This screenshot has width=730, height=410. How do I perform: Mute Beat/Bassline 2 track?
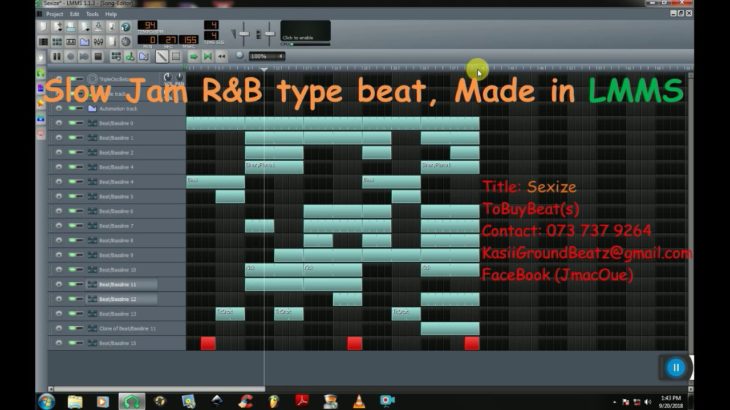pos(72,152)
